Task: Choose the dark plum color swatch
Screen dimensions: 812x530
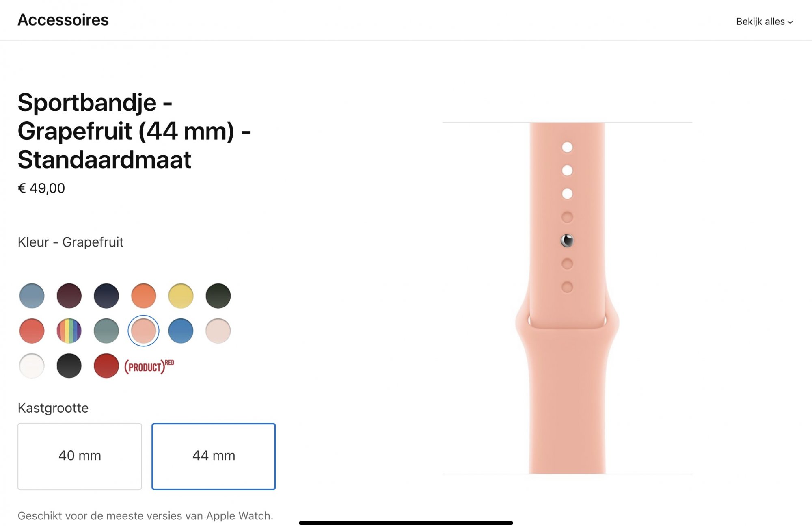Action: click(x=69, y=296)
